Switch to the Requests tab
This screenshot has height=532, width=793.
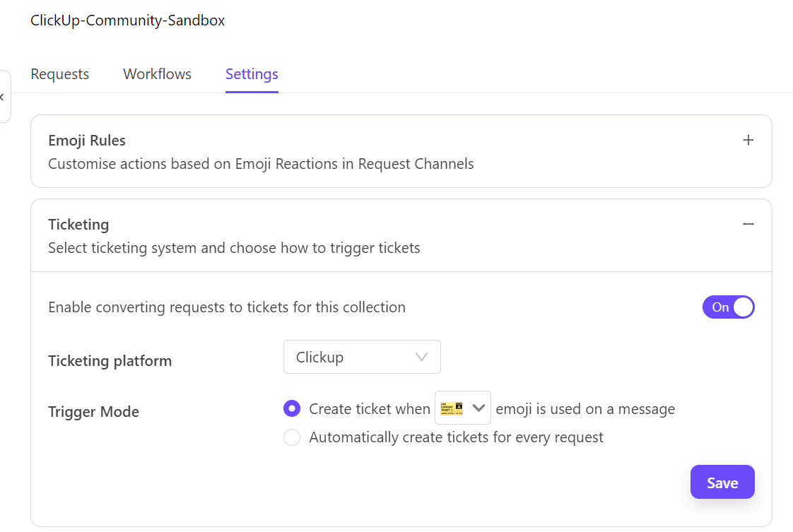click(x=60, y=74)
